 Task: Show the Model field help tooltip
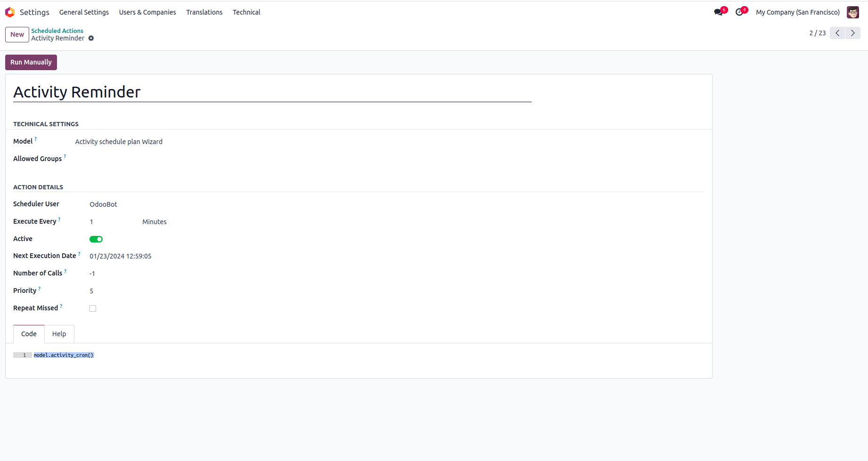[36, 139]
